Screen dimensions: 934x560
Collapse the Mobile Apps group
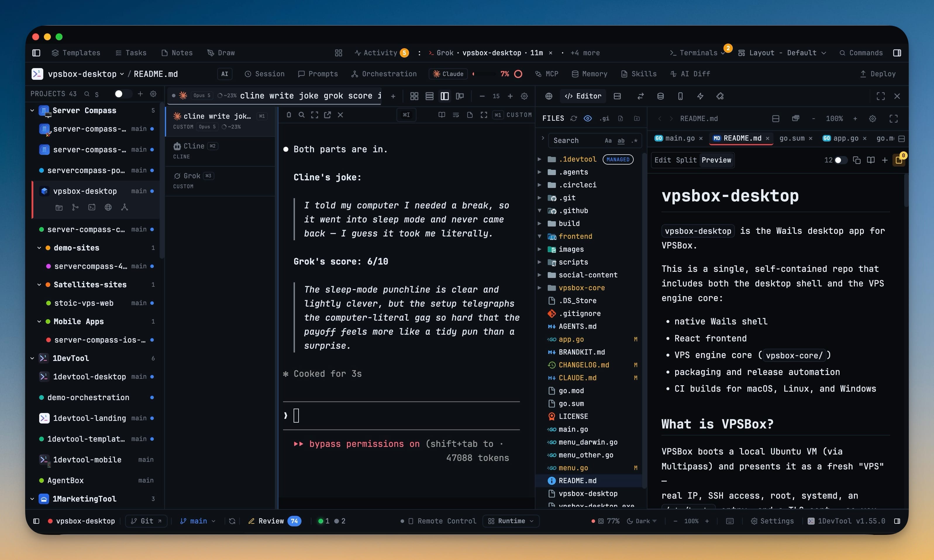(x=39, y=322)
